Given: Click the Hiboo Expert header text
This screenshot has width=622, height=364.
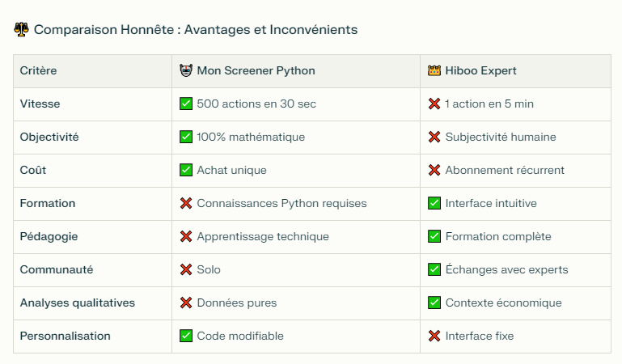Looking at the screenshot, I should point(480,70).
